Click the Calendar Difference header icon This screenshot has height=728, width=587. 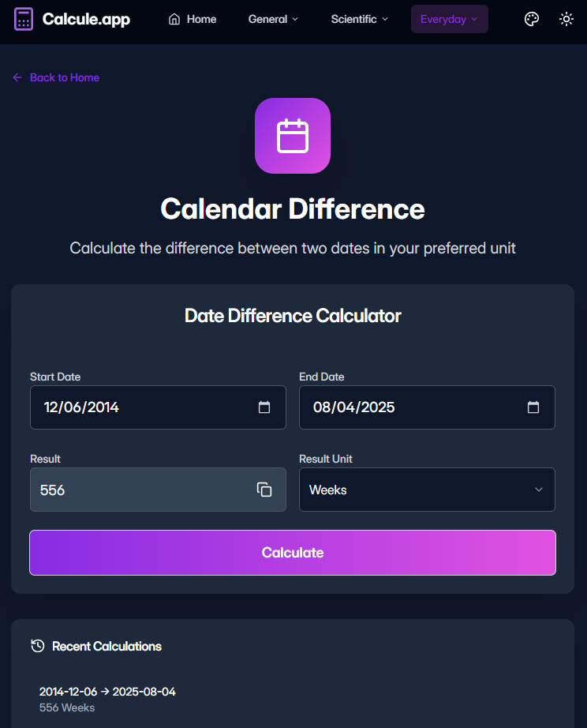point(293,135)
